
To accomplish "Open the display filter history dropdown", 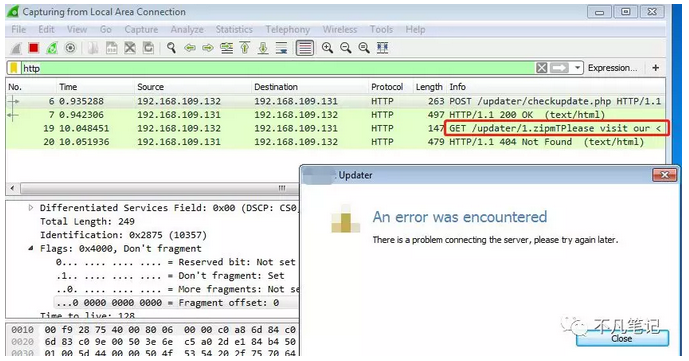I will [x=577, y=68].
